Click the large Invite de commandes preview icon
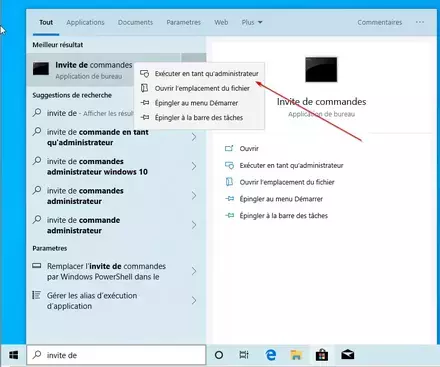 [321, 69]
